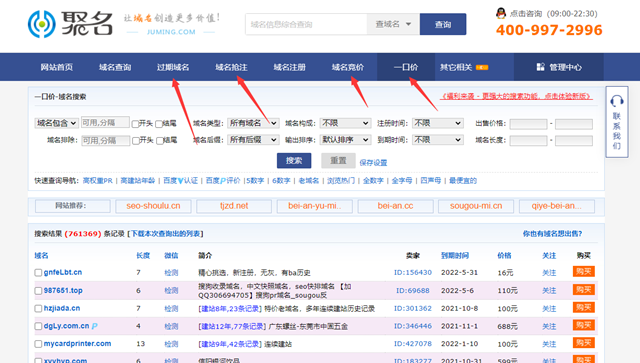Click the 其它相关 navigation item
640x363 pixels.
pyautogui.click(x=456, y=67)
